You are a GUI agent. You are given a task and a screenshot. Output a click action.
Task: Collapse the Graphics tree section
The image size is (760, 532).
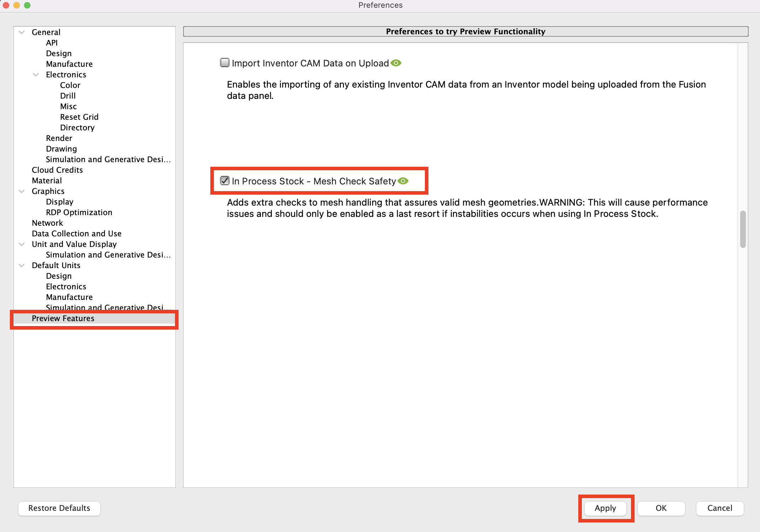point(22,191)
